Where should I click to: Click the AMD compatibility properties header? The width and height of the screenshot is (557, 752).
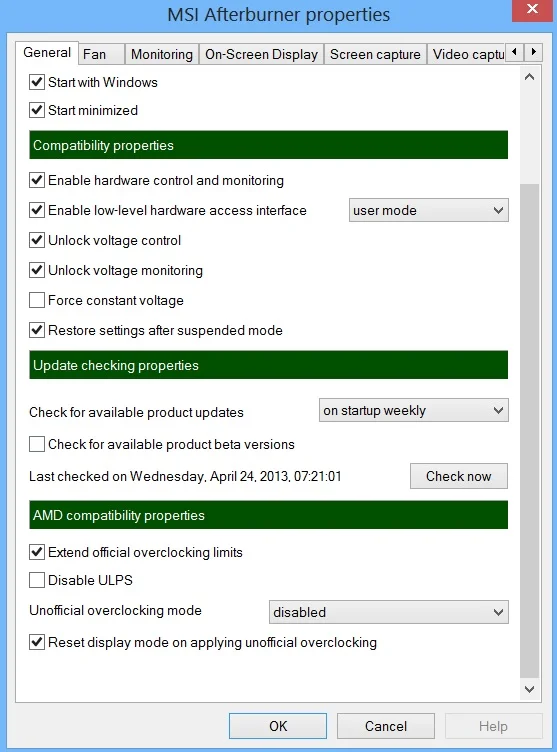pyautogui.click(x=268, y=515)
